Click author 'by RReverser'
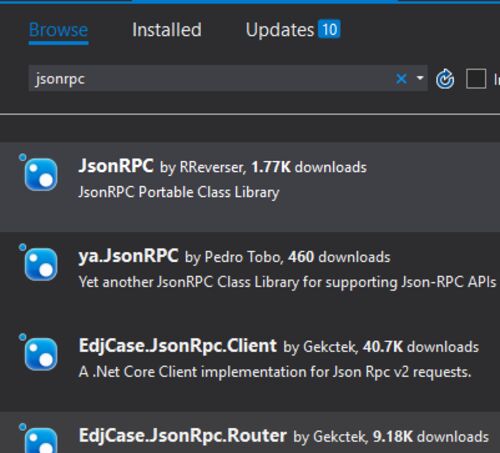The image size is (500, 453). click(x=203, y=168)
